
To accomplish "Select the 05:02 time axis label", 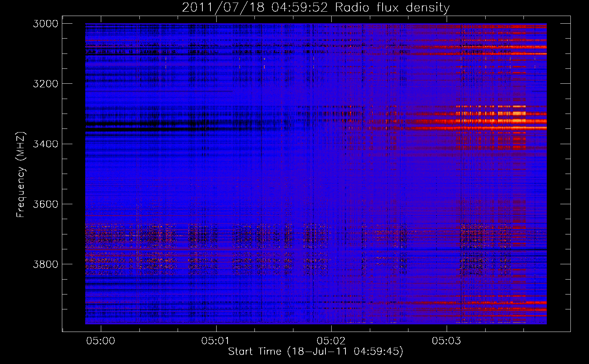I will click(x=331, y=341).
